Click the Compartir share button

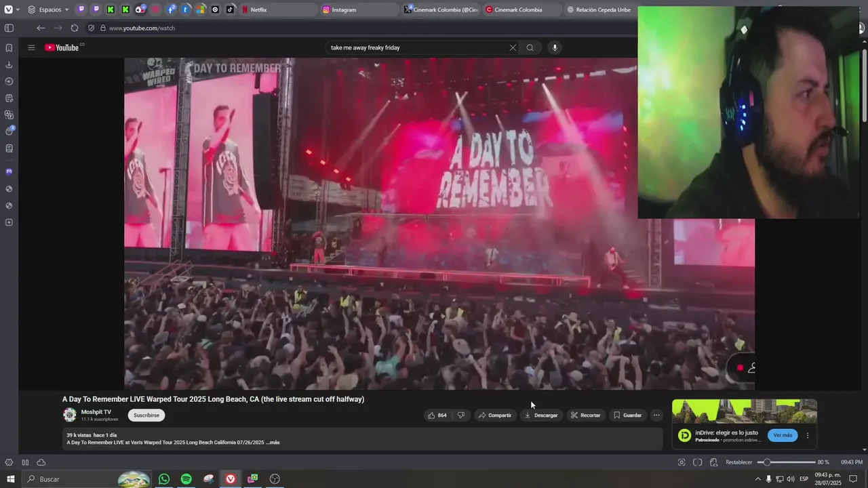tap(495, 415)
